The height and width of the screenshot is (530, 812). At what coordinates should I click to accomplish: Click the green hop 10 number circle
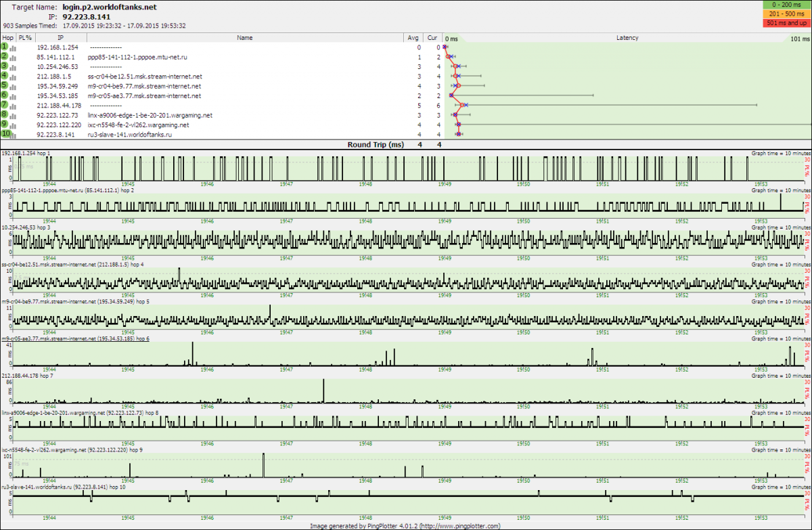tap(5, 135)
